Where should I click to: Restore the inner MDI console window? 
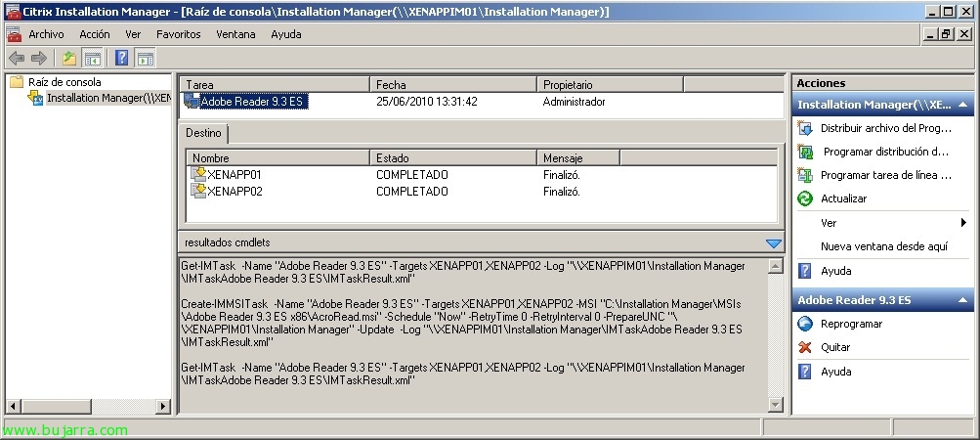pyautogui.click(x=946, y=34)
